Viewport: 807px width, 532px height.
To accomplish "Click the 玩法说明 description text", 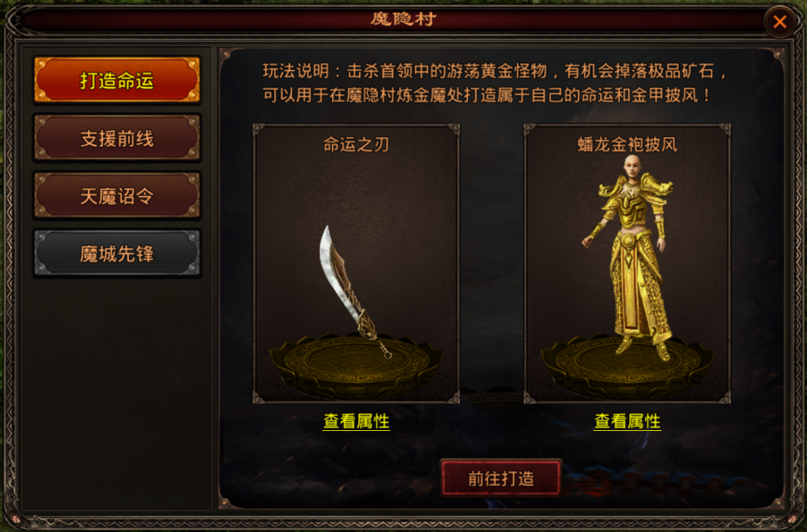I will 494,83.
